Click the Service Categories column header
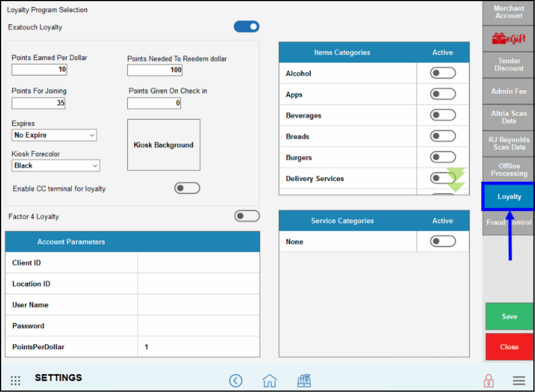Viewport: 535px width, 392px height. pyautogui.click(x=342, y=221)
